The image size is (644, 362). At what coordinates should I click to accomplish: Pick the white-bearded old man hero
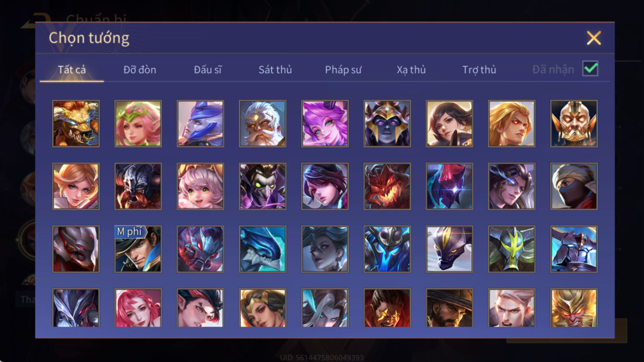pyautogui.click(x=262, y=123)
